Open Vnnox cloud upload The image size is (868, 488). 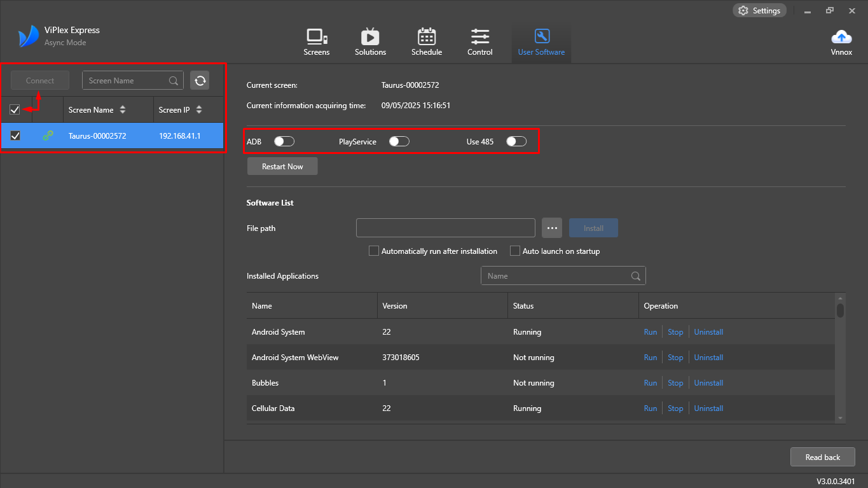[841, 43]
